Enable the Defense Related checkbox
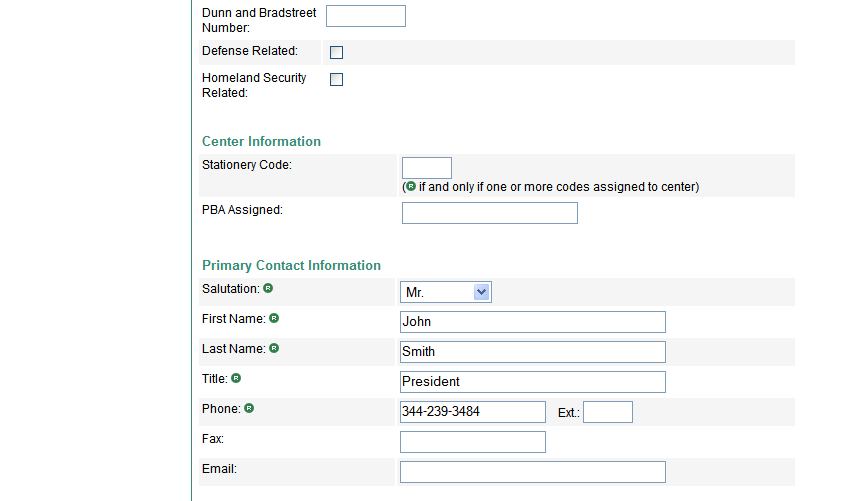This screenshot has height=501, width=851. 337,53
